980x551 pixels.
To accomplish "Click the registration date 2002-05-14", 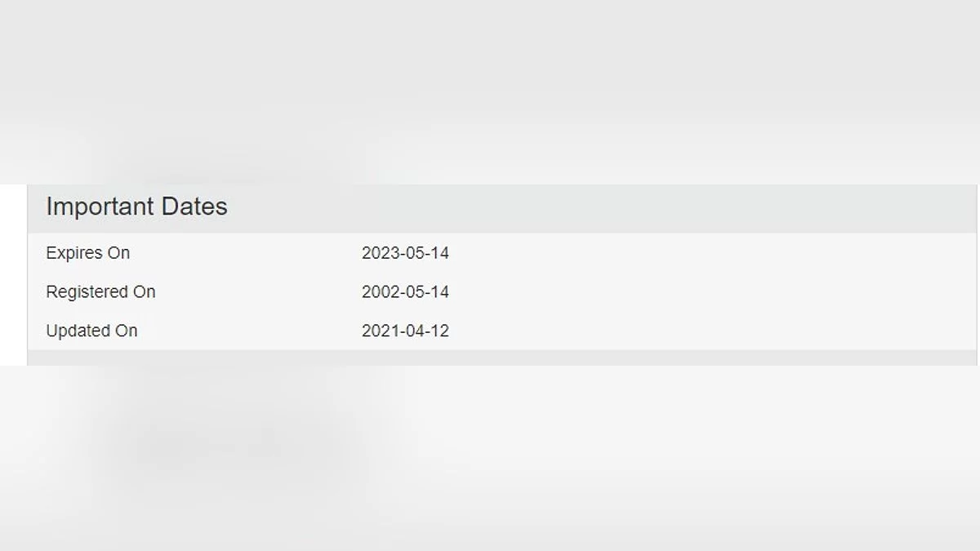I will tap(405, 292).
